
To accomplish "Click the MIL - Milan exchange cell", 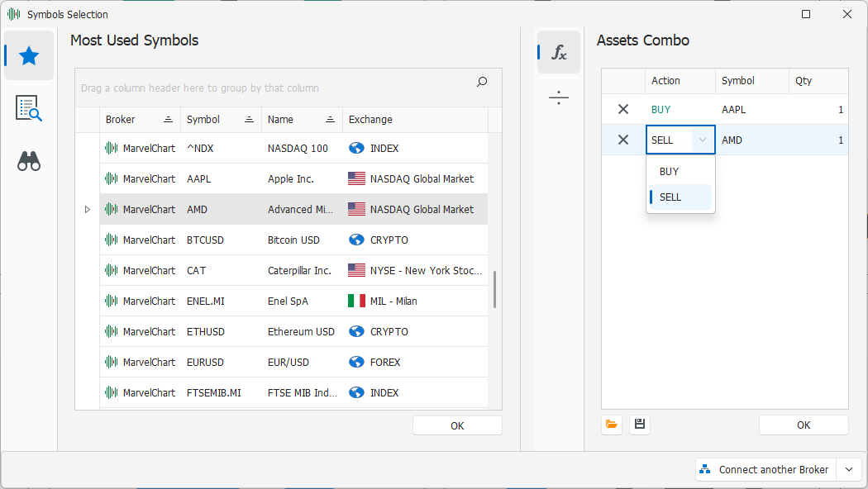I will pyautogui.click(x=415, y=301).
